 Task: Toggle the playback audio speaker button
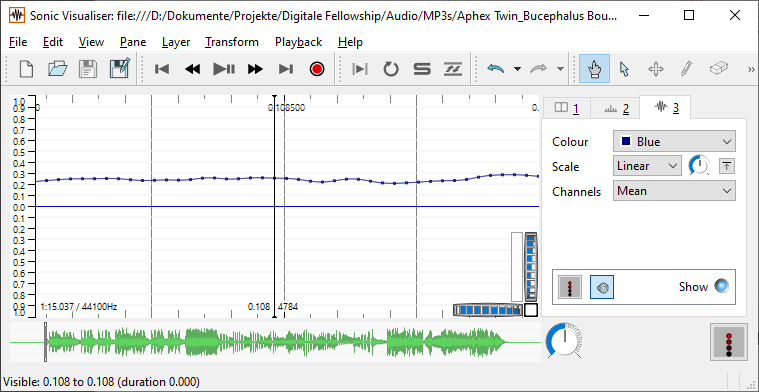click(602, 287)
